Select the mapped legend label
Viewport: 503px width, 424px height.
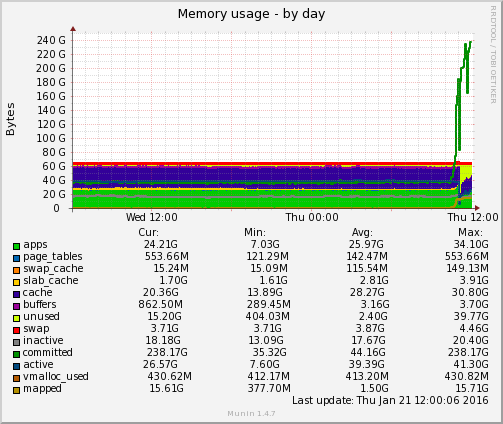[x=42, y=389]
